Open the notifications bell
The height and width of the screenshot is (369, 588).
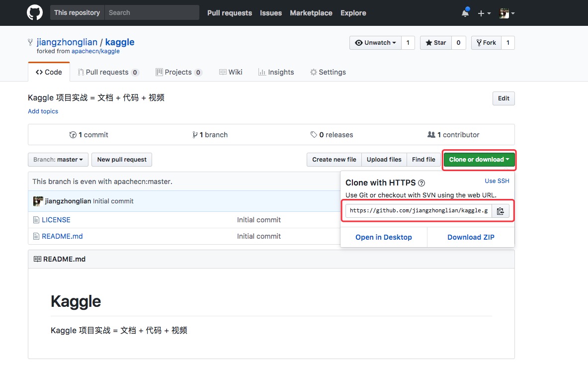click(465, 13)
